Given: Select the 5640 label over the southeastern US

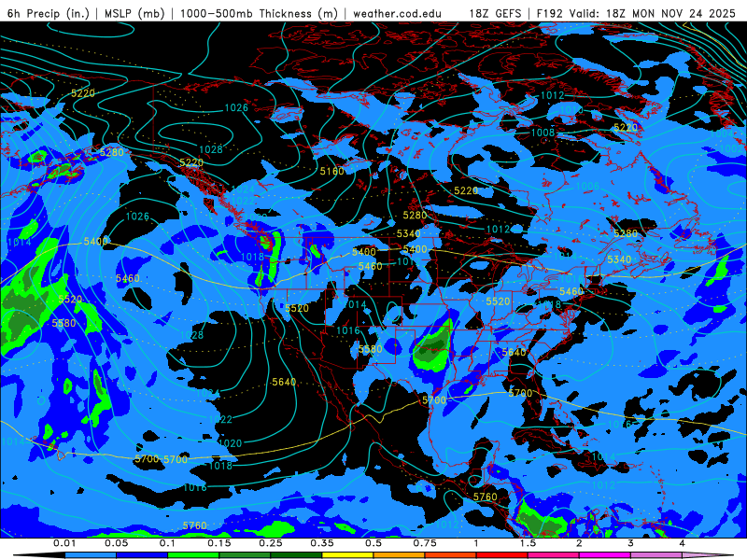Looking at the screenshot, I should pyautogui.click(x=514, y=353).
